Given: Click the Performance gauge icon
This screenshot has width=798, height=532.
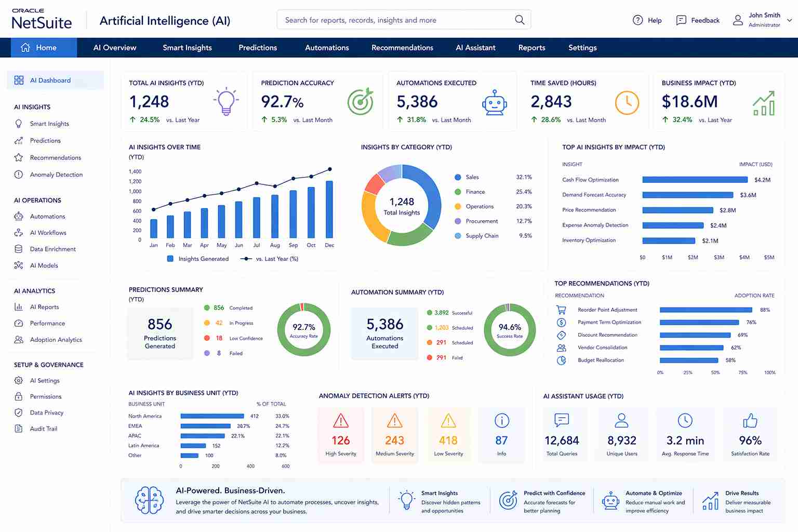Looking at the screenshot, I should point(19,323).
